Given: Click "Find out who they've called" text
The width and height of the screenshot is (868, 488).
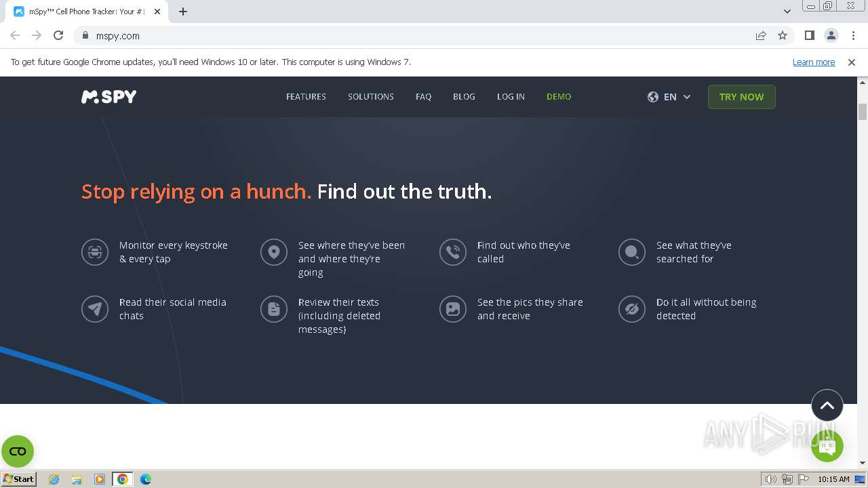Looking at the screenshot, I should tap(524, 252).
